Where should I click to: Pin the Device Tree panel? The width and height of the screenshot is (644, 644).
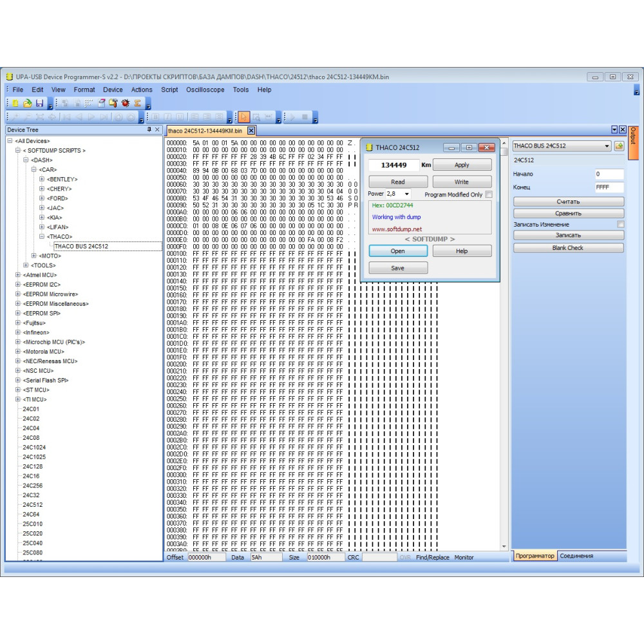click(149, 129)
